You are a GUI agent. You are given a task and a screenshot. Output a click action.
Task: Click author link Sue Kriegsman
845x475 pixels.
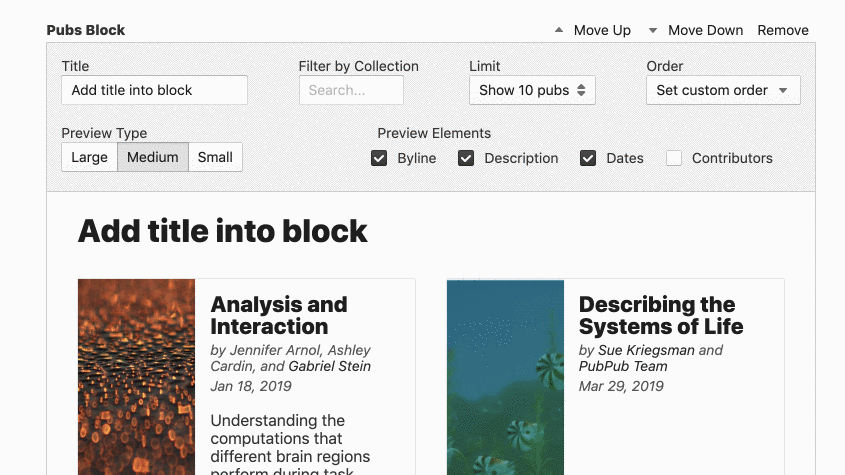[646, 350]
